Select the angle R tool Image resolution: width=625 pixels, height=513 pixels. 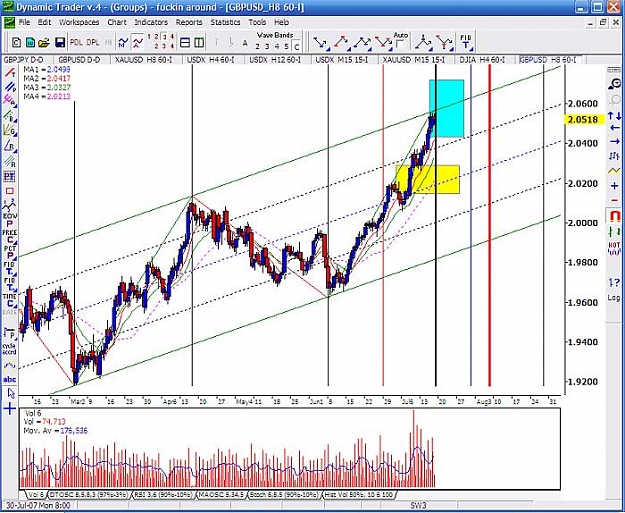(x=10, y=146)
